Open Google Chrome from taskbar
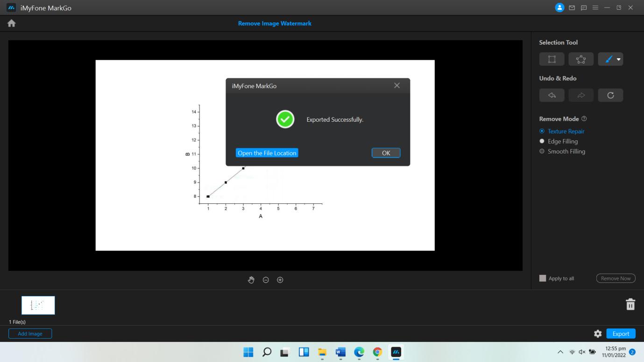644x362 pixels. tap(377, 352)
